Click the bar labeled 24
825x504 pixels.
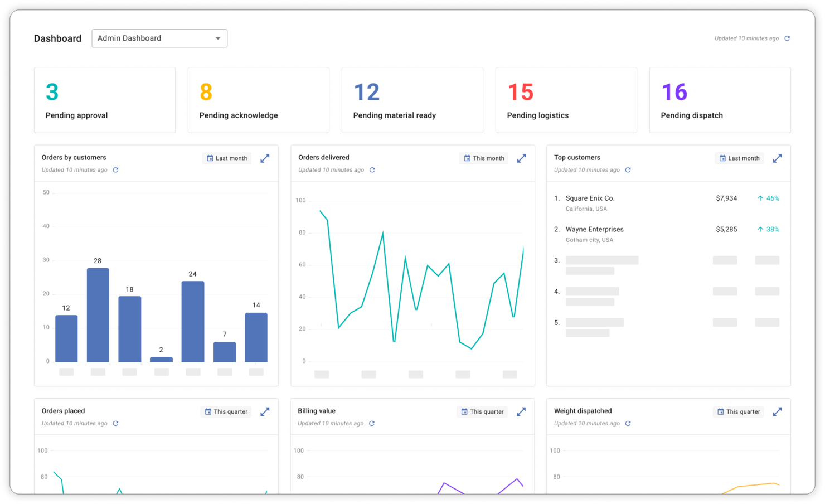click(x=193, y=322)
